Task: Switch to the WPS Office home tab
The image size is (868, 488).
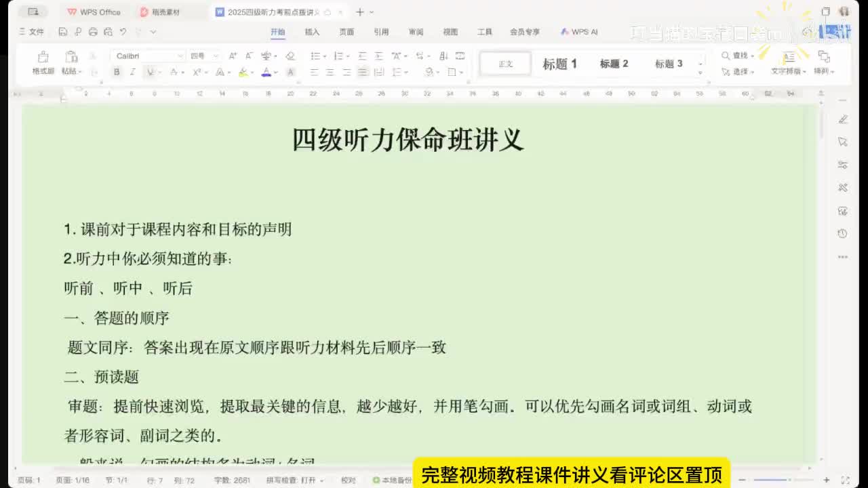Action: coord(94,12)
